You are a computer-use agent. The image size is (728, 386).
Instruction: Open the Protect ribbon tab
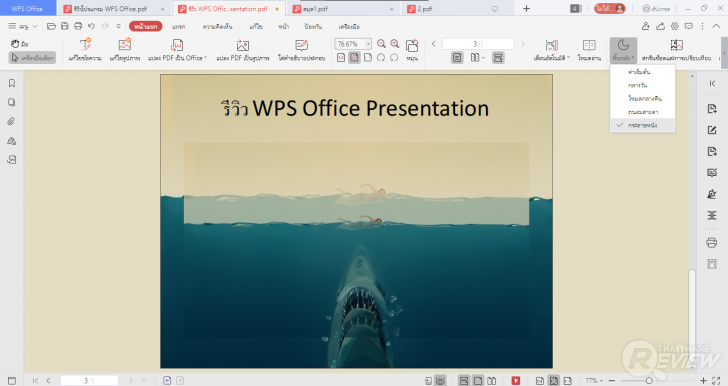313,26
